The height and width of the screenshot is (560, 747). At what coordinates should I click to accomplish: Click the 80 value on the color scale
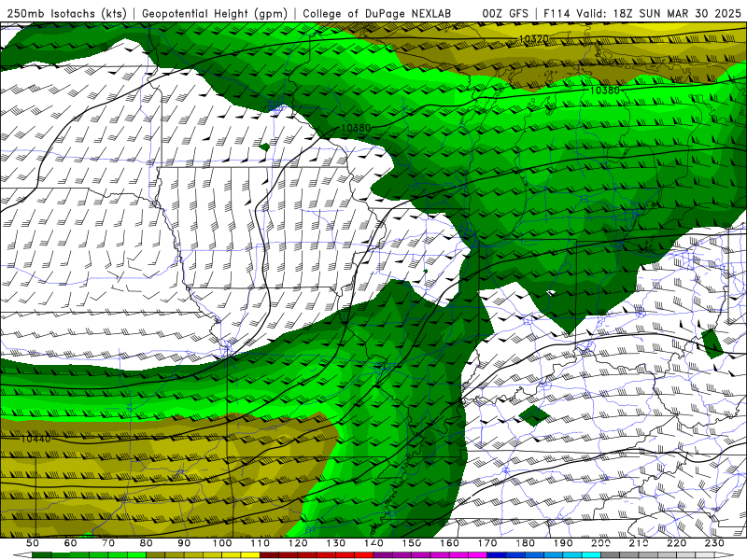[147, 543]
